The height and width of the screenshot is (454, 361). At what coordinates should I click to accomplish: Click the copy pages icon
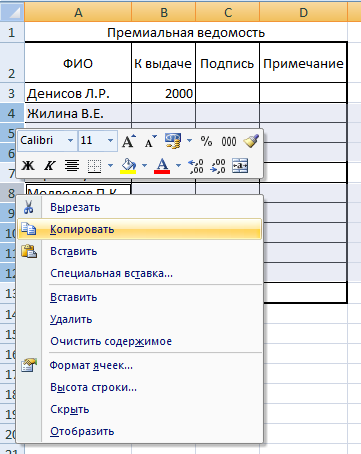[x=29, y=229]
